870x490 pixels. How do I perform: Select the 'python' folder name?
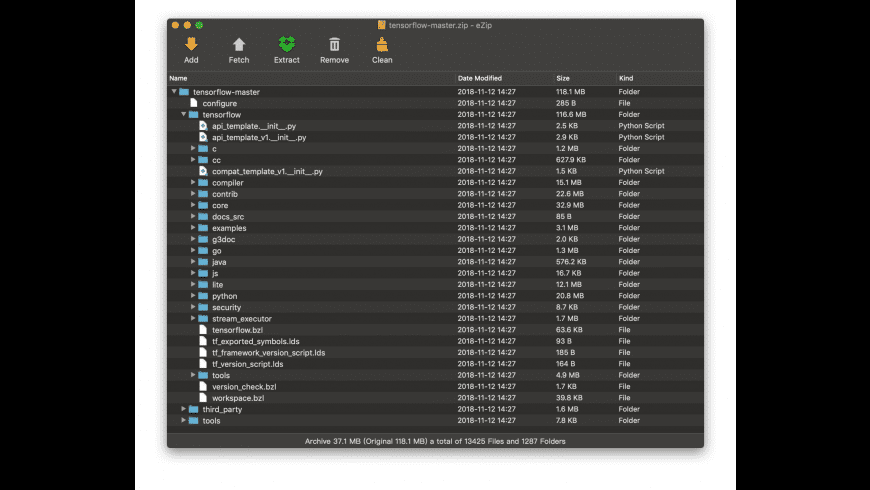224,296
